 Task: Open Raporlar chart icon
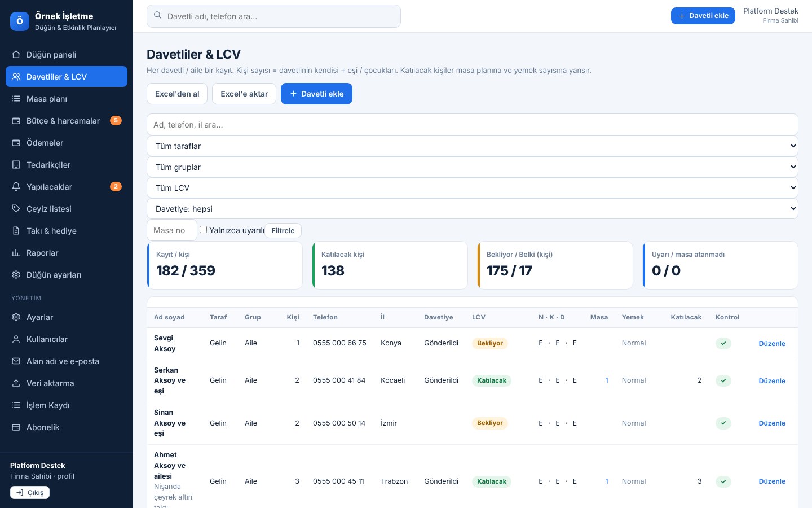pyautogui.click(x=16, y=253)
